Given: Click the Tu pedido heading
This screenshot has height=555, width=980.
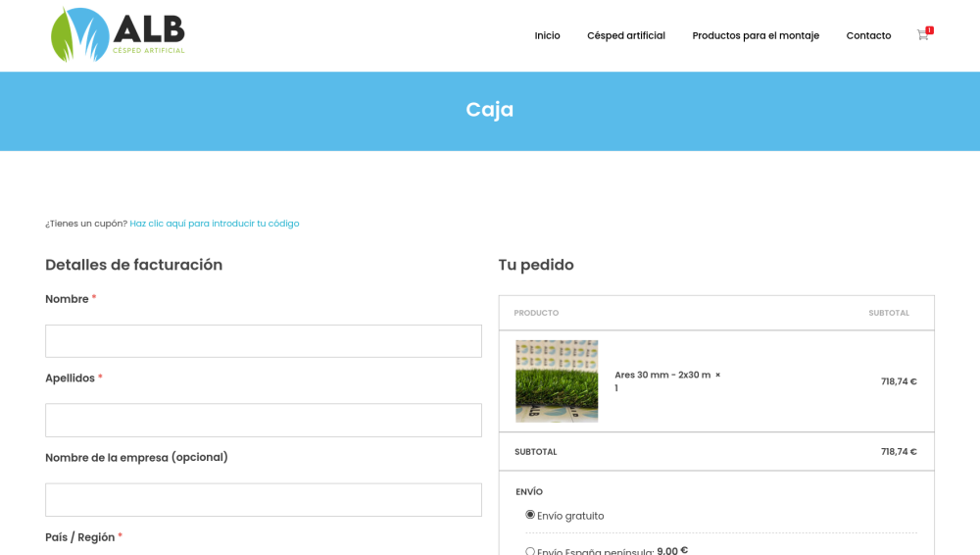Looking at the screenshot, I should point(536,265).
